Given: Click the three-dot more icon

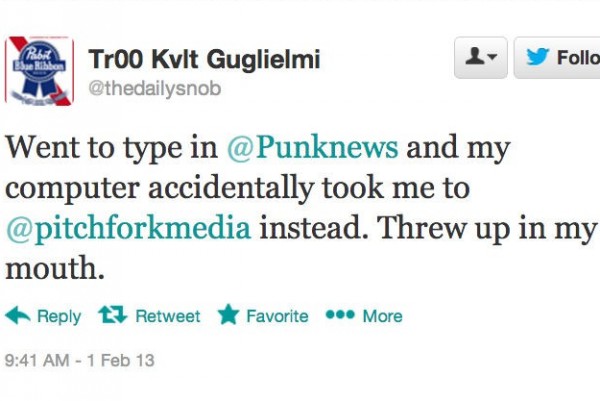Looking at the screenshot, I should [339, 316].
